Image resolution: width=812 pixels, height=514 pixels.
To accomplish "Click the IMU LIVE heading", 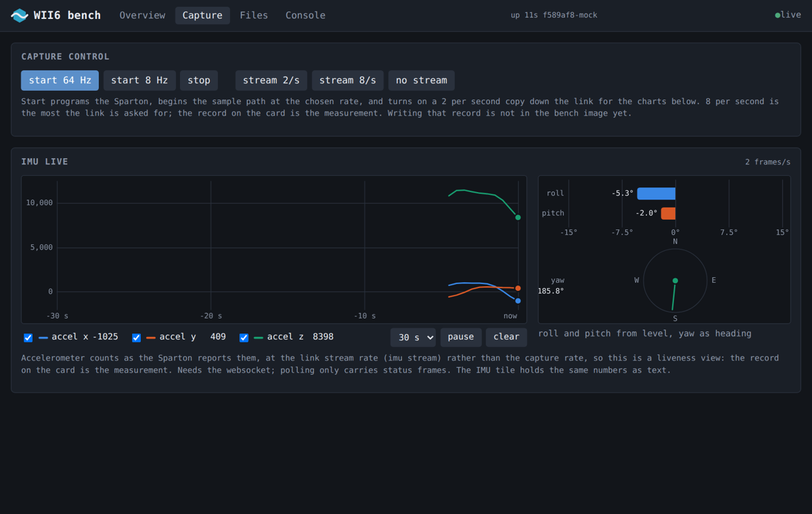I will 45,162.
